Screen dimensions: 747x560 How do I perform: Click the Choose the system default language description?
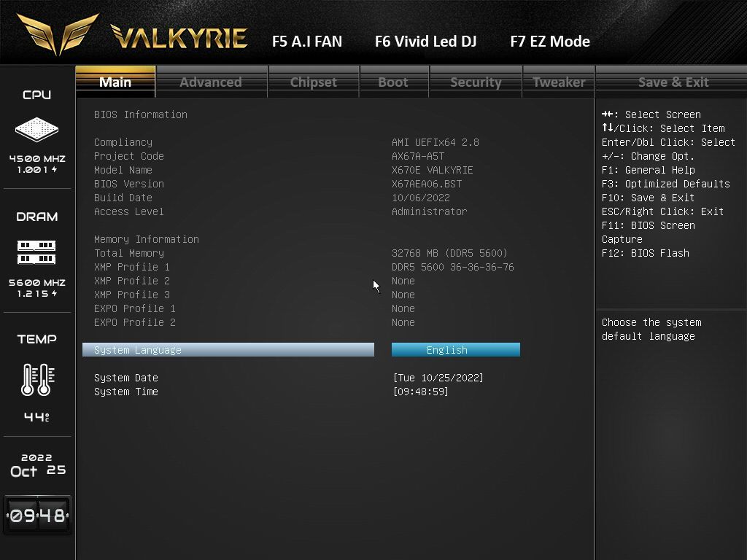(651, 329)
